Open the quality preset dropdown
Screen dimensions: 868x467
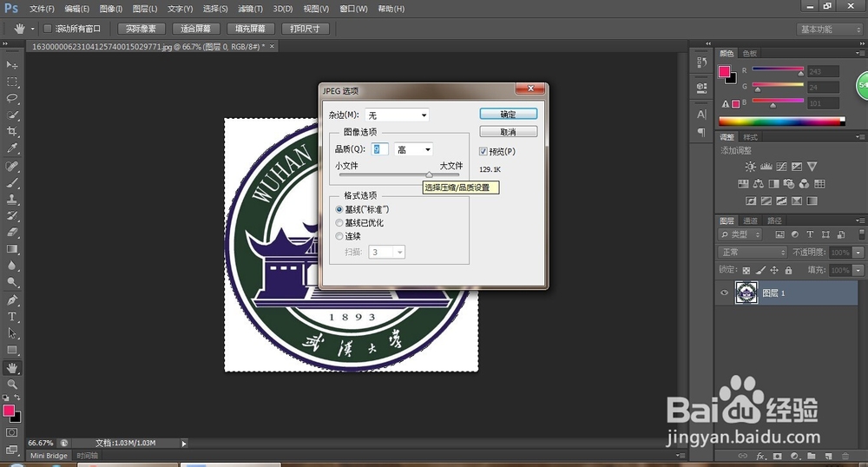click(413, 149)
